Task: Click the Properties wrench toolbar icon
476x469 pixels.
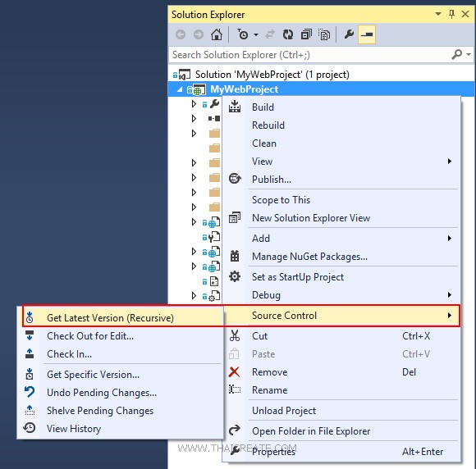Action: tap(349, 34)
